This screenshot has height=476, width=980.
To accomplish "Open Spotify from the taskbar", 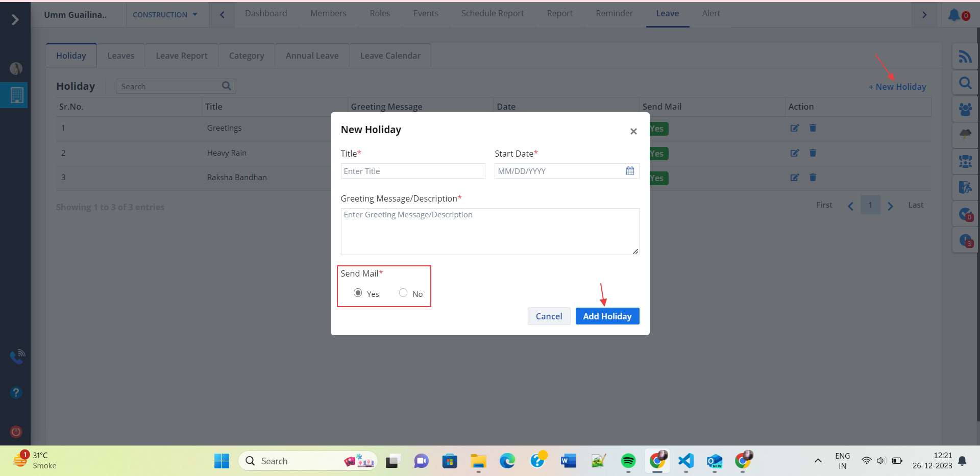I will 628,461.
